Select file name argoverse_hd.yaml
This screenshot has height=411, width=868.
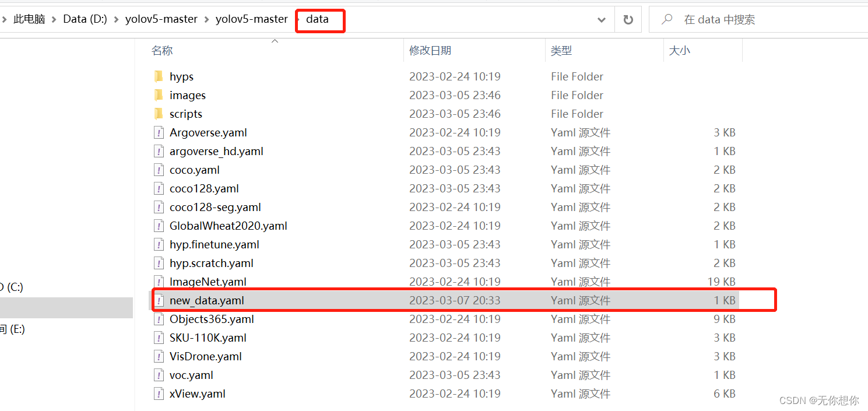coord(216,151)
